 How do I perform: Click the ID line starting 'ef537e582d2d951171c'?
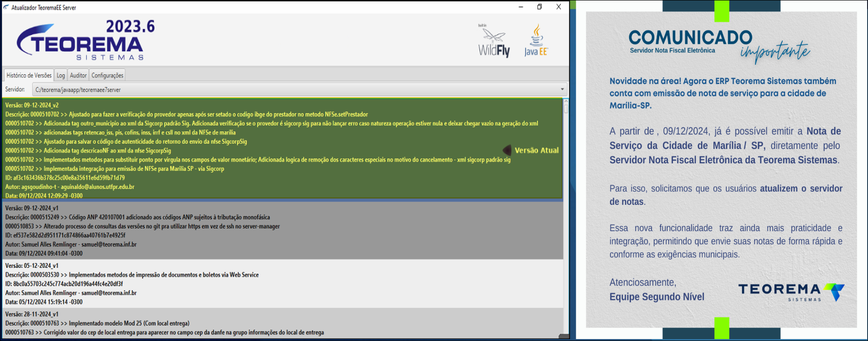click(x=65, y=235)
